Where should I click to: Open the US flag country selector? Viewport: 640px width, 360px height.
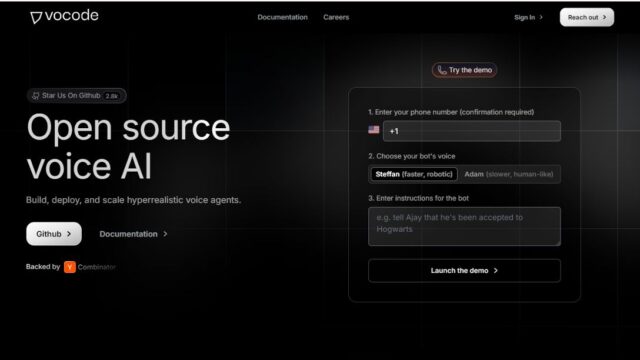pos(373,130)
